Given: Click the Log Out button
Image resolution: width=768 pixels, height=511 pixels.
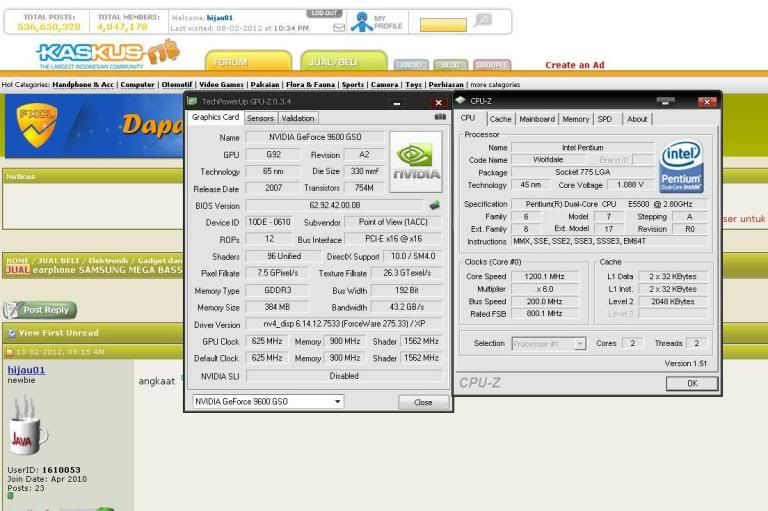Looking at the screenshot, I should click(x=324, y=13).
